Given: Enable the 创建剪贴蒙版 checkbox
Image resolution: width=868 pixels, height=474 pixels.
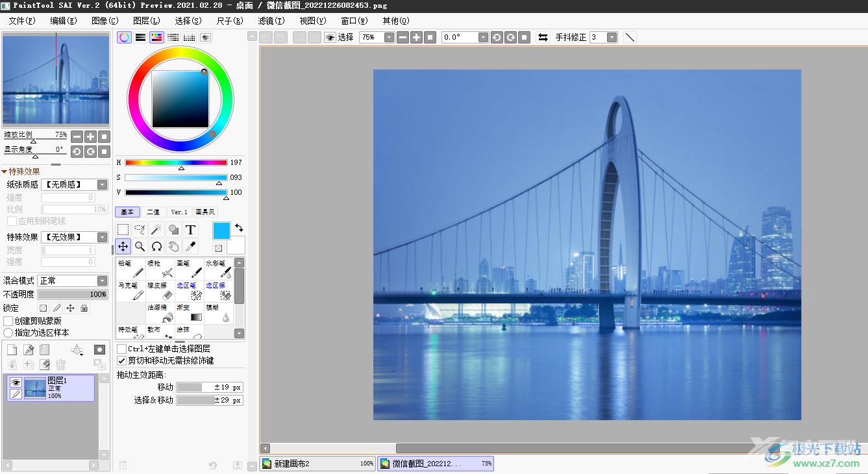Looking at the screenshot, I should (8, 321).
